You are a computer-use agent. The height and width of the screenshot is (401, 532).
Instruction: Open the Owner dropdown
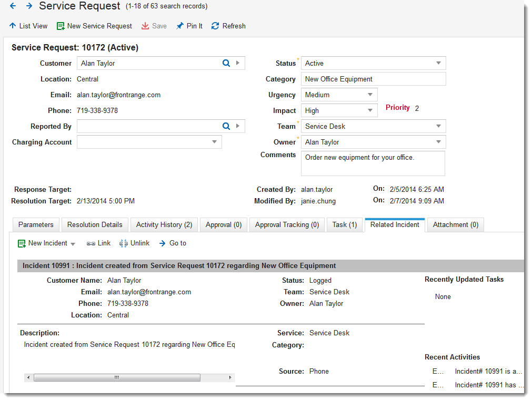(438, 142)
